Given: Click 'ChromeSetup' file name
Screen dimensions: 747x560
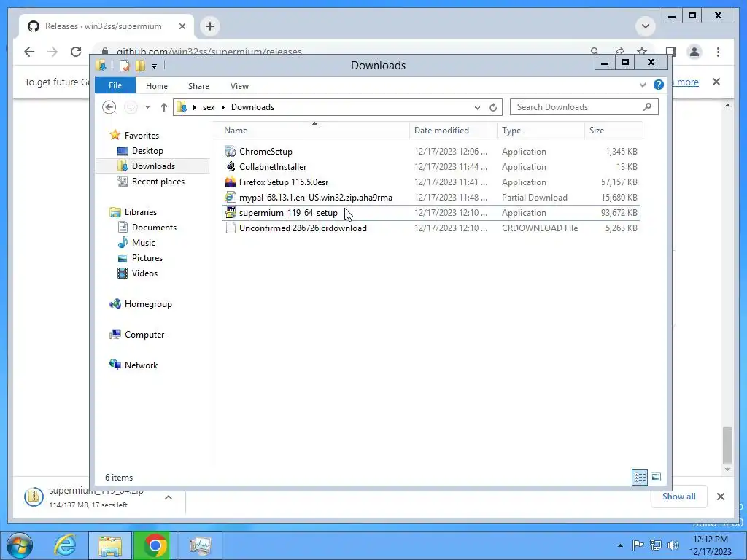Looking at the screenshot, I should [266, 152].
